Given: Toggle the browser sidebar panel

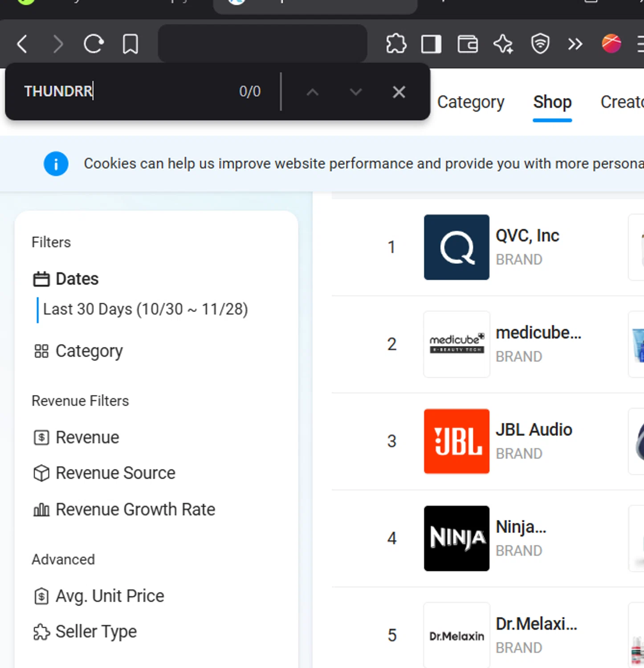Looking at the screenshot, I should tap(431, 44).
